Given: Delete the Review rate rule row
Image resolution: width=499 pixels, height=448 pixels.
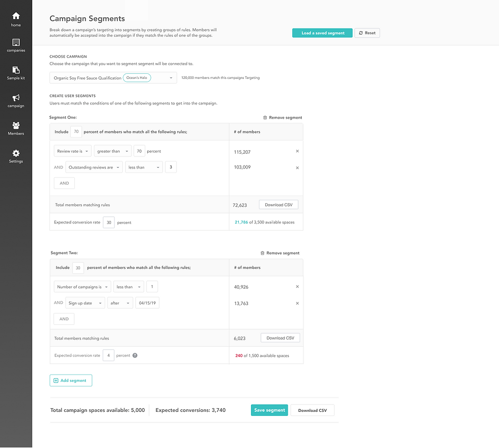Looking at the screenshot, I should (x=297, y=151).
